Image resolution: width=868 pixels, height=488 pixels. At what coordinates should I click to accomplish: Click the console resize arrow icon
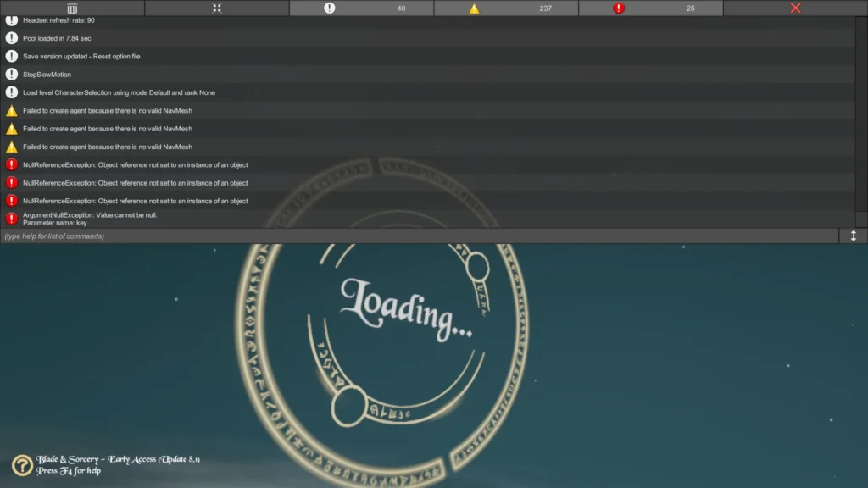[x=853, y=236]
